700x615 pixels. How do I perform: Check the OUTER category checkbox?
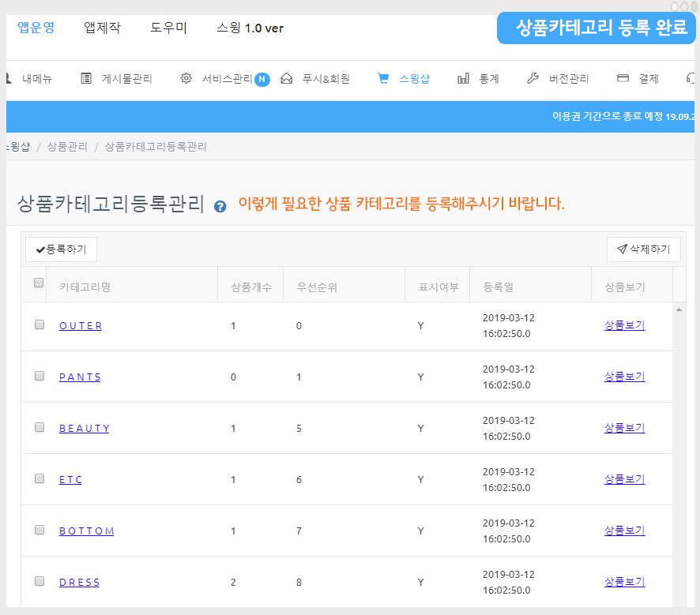(40, 324)
